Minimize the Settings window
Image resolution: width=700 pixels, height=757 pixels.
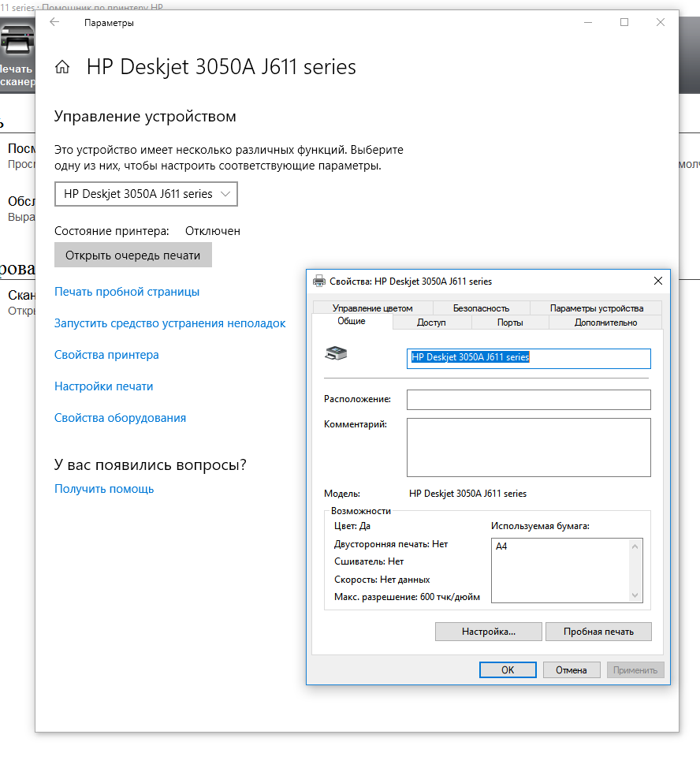point(588,22)
